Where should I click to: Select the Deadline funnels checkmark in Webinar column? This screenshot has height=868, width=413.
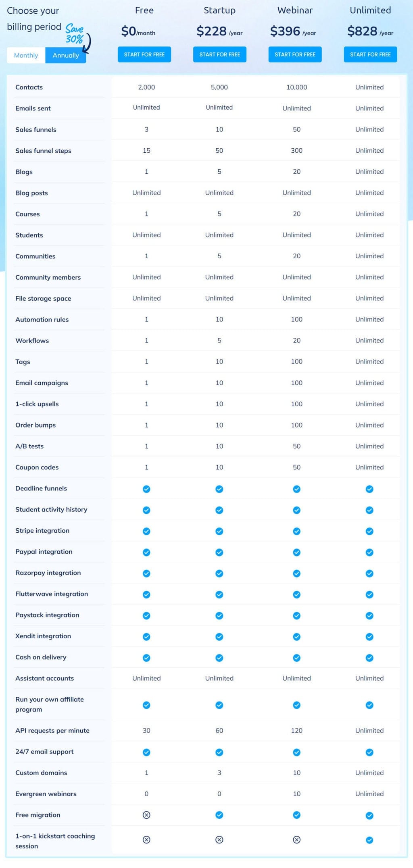point(296,489)
